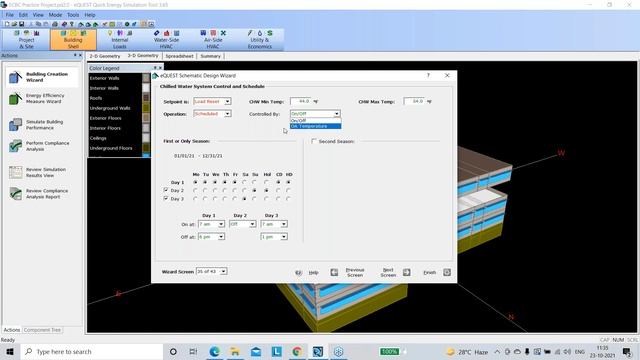
Task: Switch to the Component Tree tab
Action: 42,330
